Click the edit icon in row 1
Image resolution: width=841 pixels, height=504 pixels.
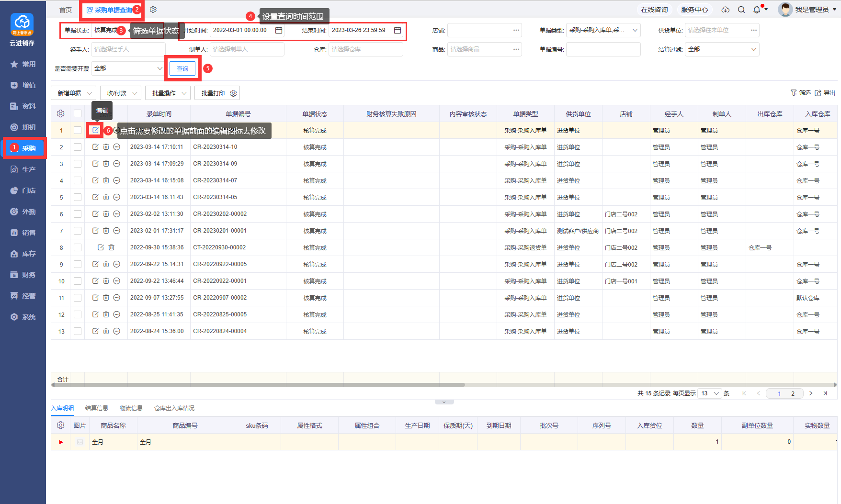point(96,130)
